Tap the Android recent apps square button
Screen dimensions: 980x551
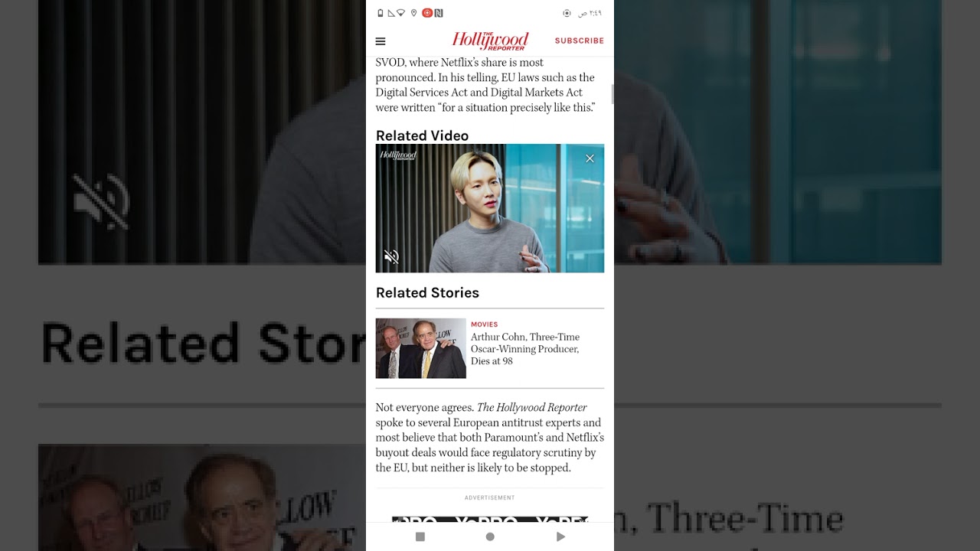click(x=420, y=536)
